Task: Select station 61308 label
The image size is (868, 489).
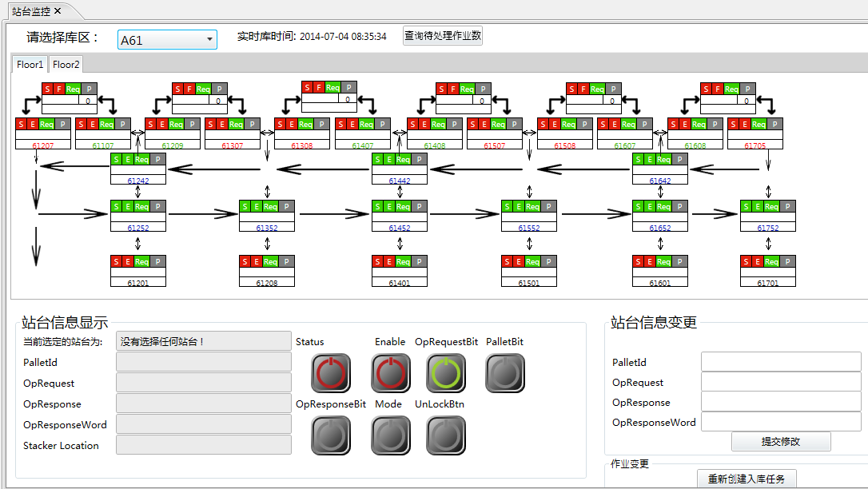Action: coord(302,145)
